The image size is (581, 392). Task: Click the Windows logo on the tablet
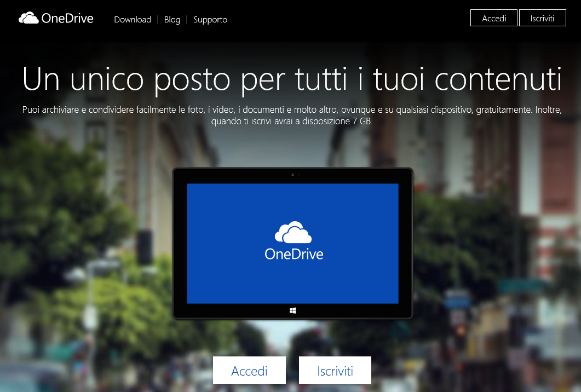[x=293, y=310]
